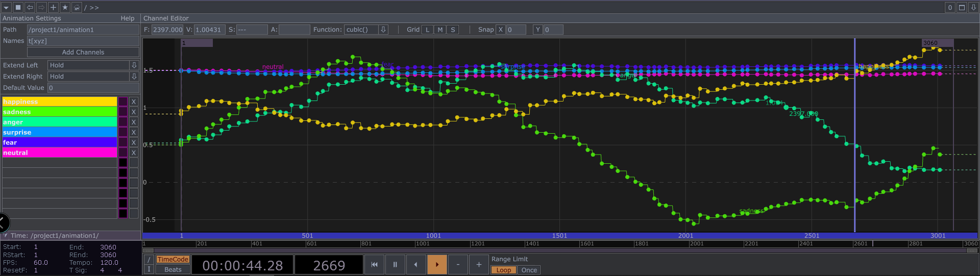Select the sadness channel

point(60,112)
